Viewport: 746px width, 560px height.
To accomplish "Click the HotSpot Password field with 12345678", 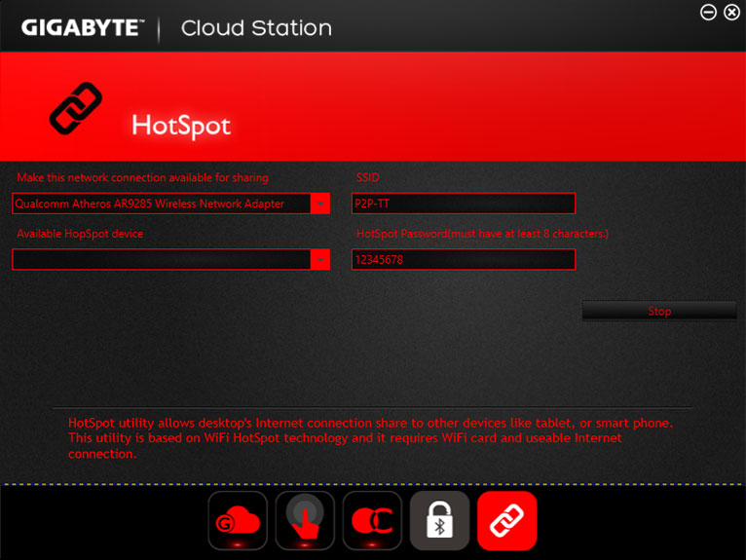I will tap(464, 260).
